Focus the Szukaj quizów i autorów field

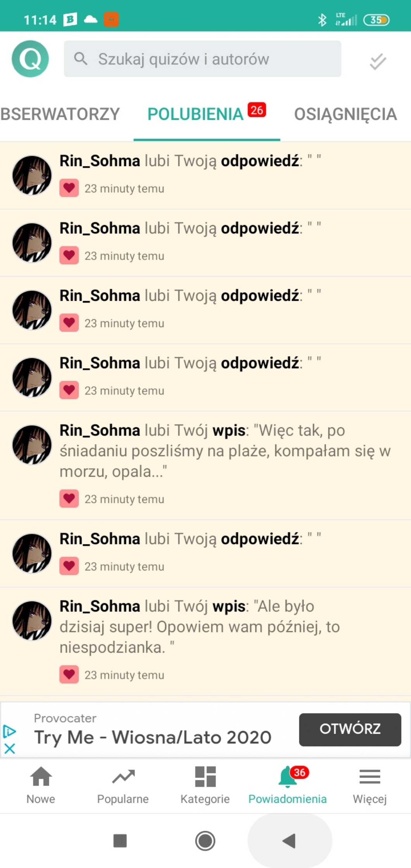point(202,59)
